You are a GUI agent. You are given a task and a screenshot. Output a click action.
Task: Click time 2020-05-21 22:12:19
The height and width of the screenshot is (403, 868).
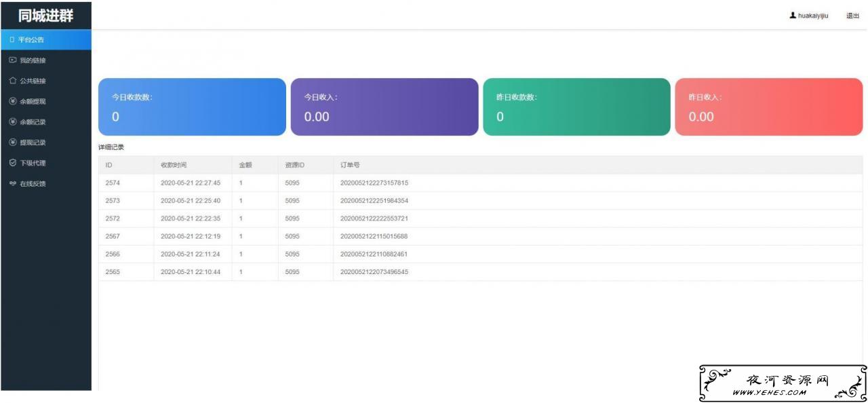point(191,236)
